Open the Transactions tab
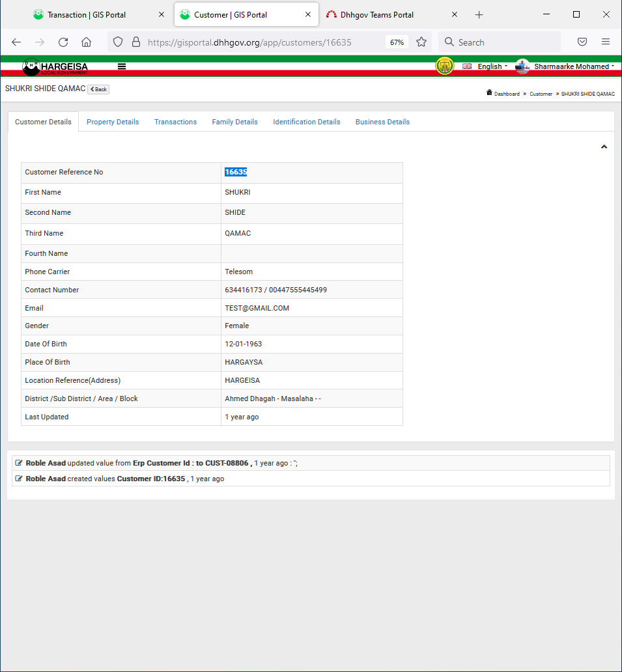Screen dimensions: 622x672 click(x=175, y=122)
